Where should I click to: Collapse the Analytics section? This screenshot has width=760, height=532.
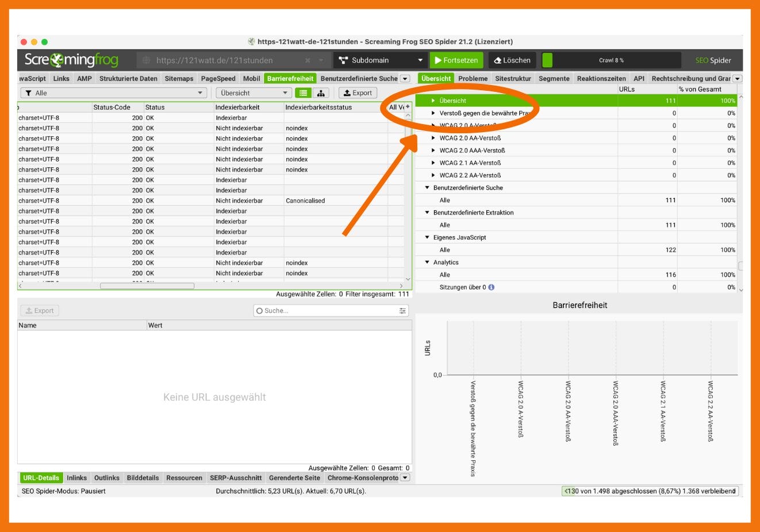[x=427, y=263]
